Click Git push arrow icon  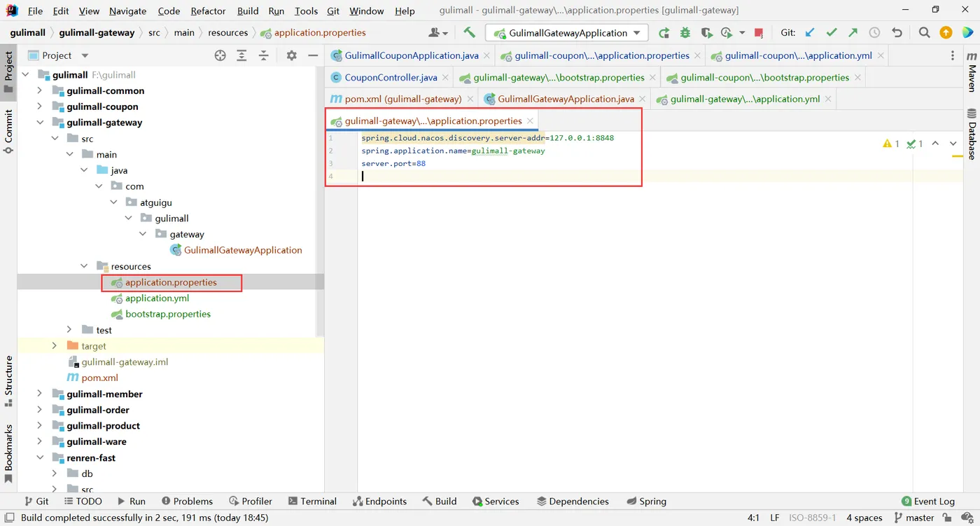point(853,32)
